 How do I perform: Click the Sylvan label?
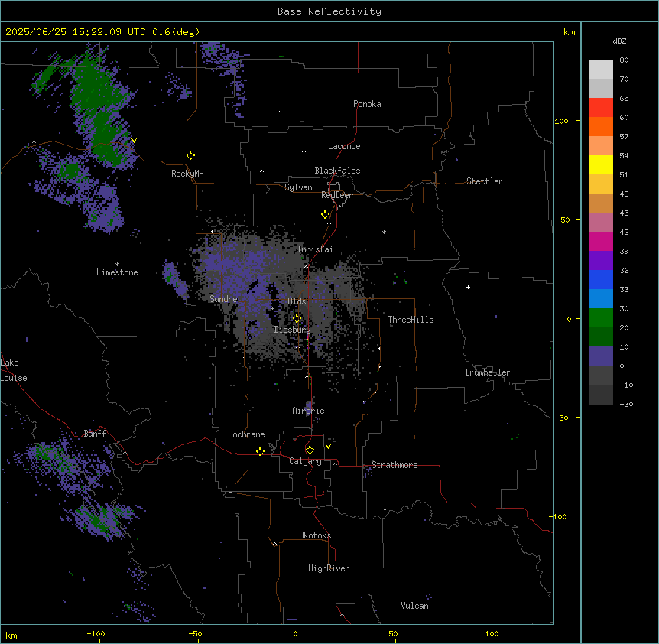(x=298, y=187)
